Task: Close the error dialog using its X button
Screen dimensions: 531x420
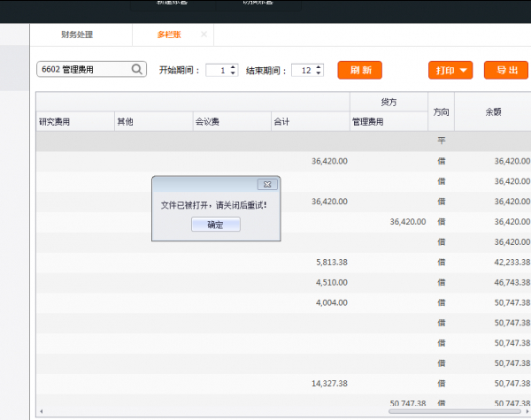Action: [x=267, y=184]
